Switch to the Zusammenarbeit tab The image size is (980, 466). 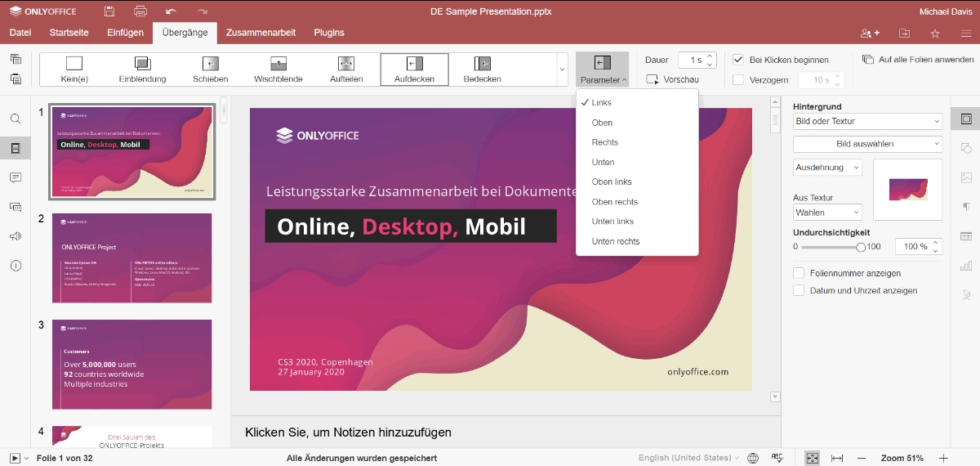pyautogui.click(x=261, y=33)
